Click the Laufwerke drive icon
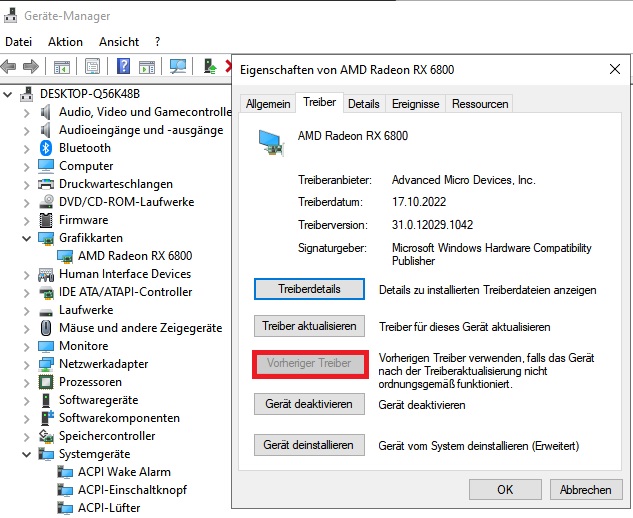 tap(46, 312)
